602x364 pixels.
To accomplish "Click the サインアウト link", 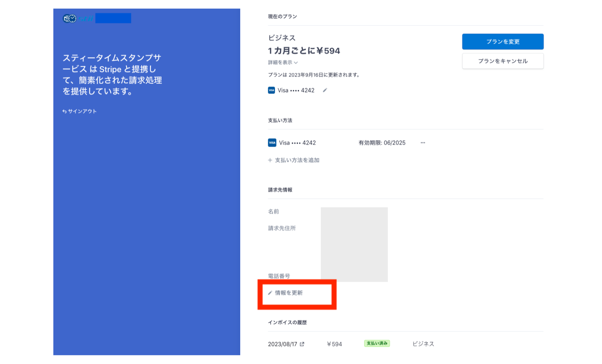I will tap(82, 112).
